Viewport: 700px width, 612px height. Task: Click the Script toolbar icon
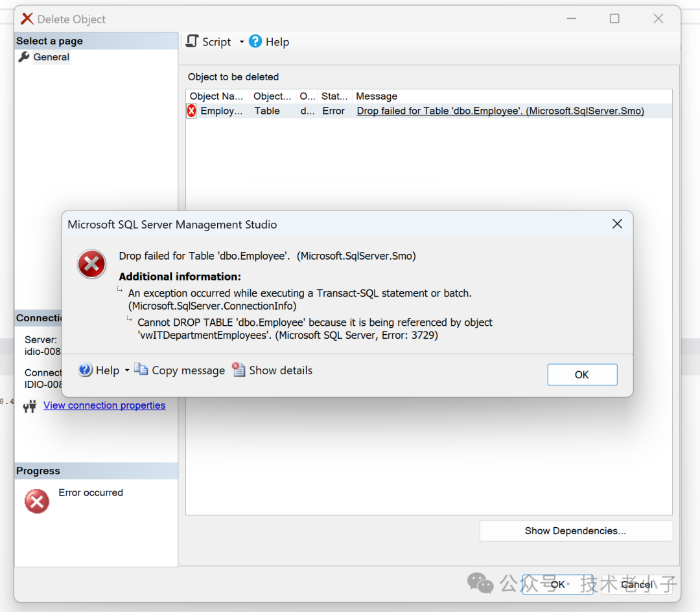coord(192,41)
